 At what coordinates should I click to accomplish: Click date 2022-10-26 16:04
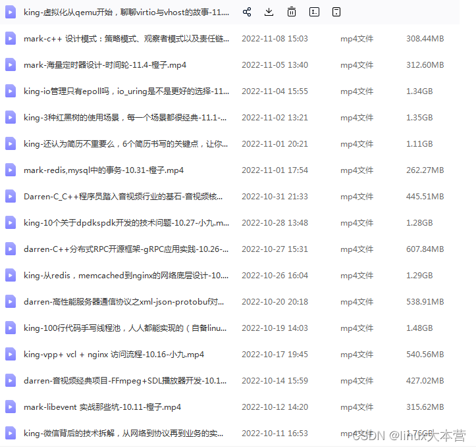tap(275, 276)
